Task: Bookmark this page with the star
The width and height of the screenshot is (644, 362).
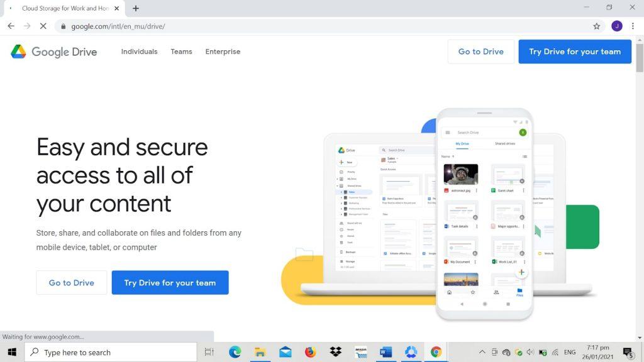Action: [597, 26]
